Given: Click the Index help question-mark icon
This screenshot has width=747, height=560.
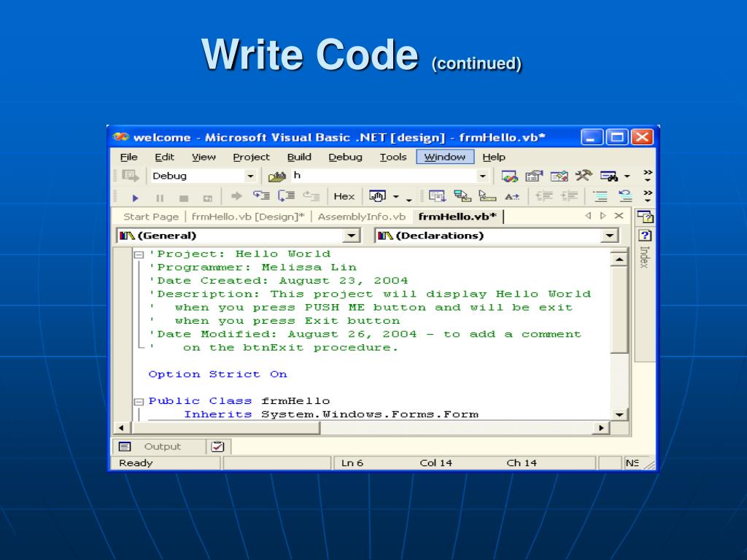Looking at the screenshot, I should (x=645, y=236).
